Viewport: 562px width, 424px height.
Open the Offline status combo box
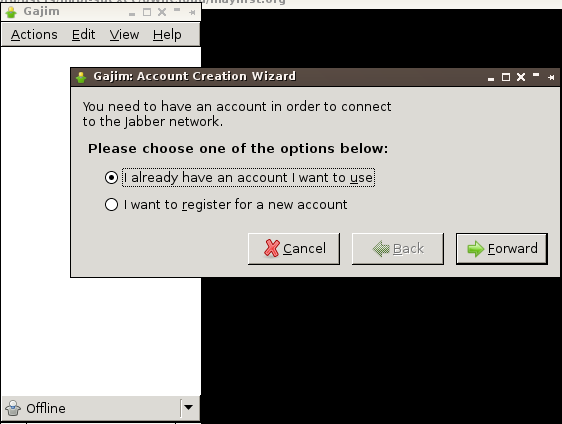[101, 408]
